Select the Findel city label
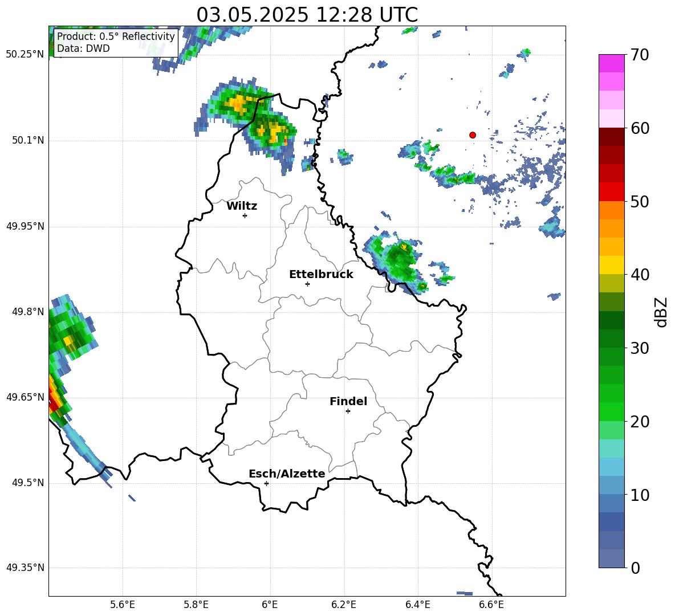 coord(348,401)
